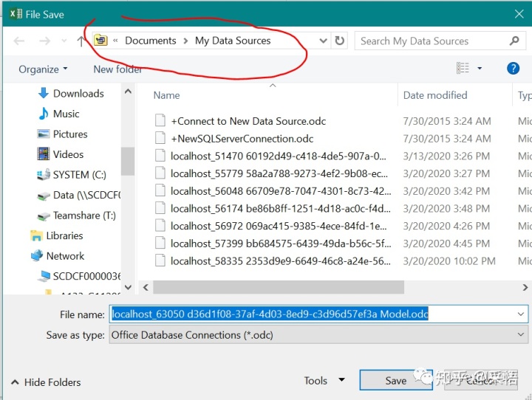
Task: Select the localhost_56972 file
Action: (x=279, y=226)
